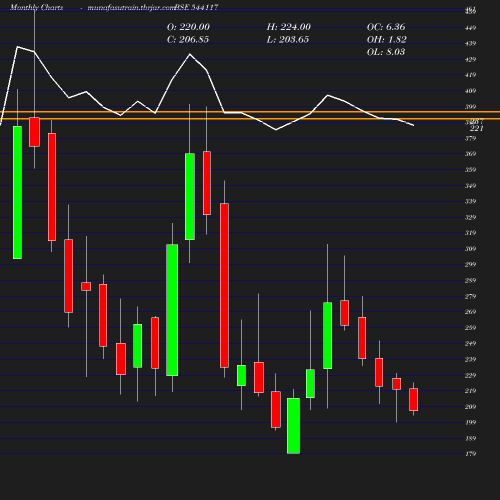This screenshot has height=500, width=500.
Task: Click the 179 price axis label
Action: 471,454
